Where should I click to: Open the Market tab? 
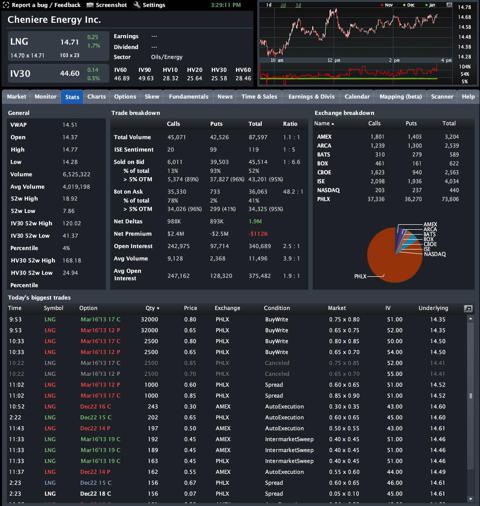click(x=16, y=97)
